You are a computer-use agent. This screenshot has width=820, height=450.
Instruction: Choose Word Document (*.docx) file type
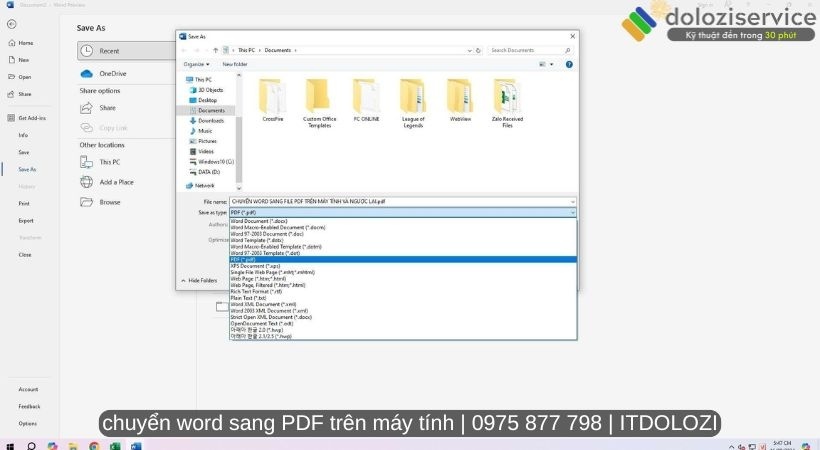[x=403, y=221]
